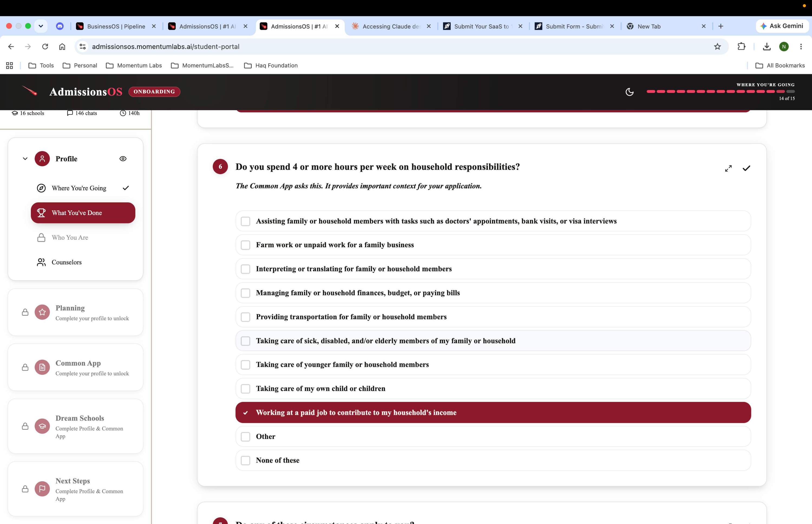
Task: Click the lock icon beside Dream Schools
Action: [x=25, y=426]
